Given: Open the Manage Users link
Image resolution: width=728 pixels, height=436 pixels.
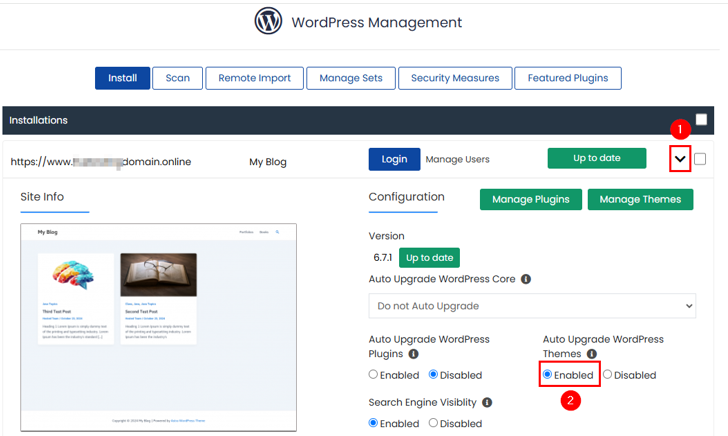Looking at the screenshot, I should click(457, 159).
